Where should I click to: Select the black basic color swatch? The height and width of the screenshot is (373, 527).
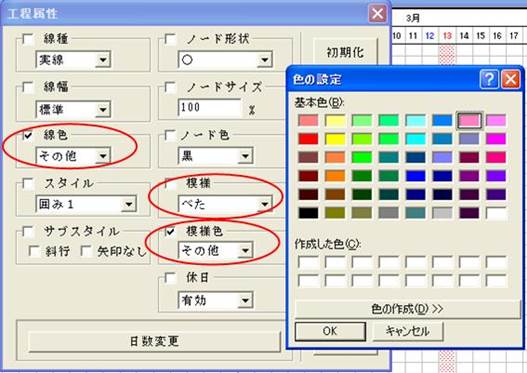[308, 213]
